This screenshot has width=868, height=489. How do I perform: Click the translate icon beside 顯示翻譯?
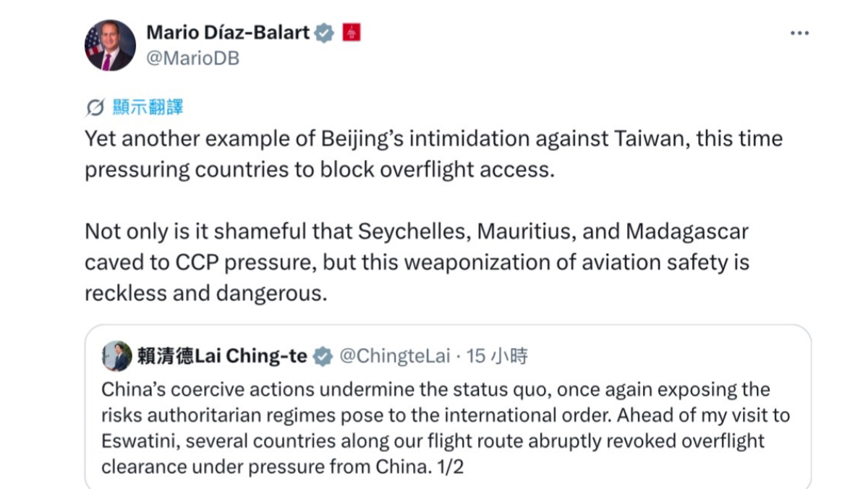coord(95,109)
